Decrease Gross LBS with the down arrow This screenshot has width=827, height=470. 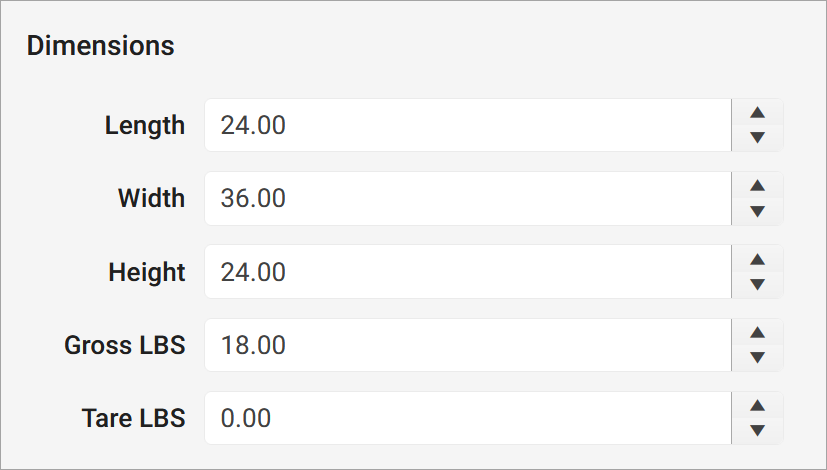click(x=757, y=357)
